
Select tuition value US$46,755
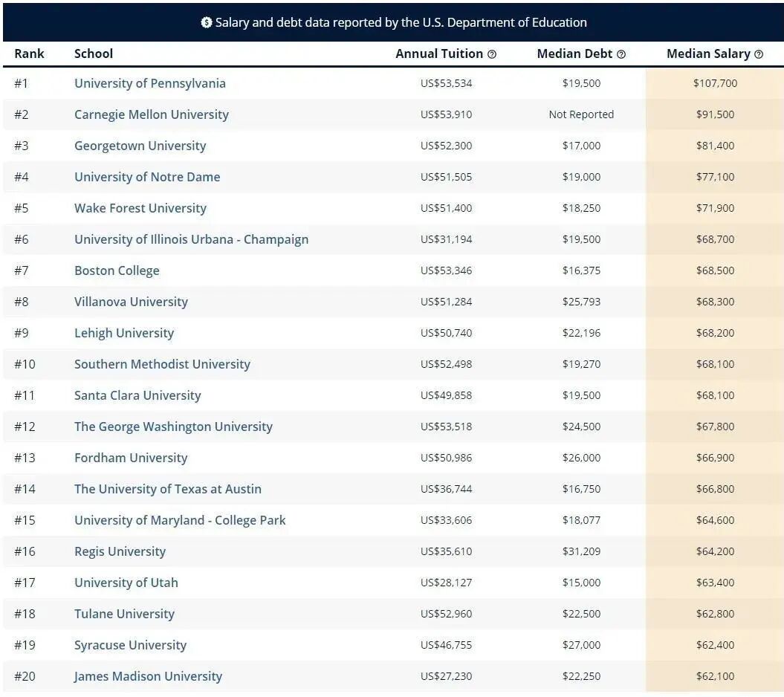[x=446, y=645]
